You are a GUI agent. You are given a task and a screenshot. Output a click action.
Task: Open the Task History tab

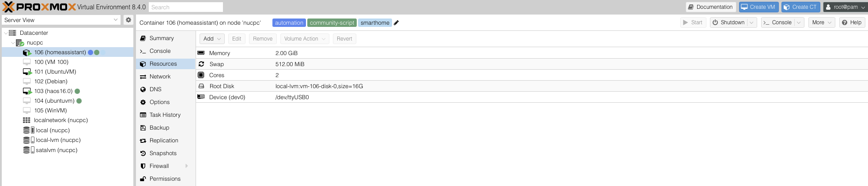[x=165, y=115]
